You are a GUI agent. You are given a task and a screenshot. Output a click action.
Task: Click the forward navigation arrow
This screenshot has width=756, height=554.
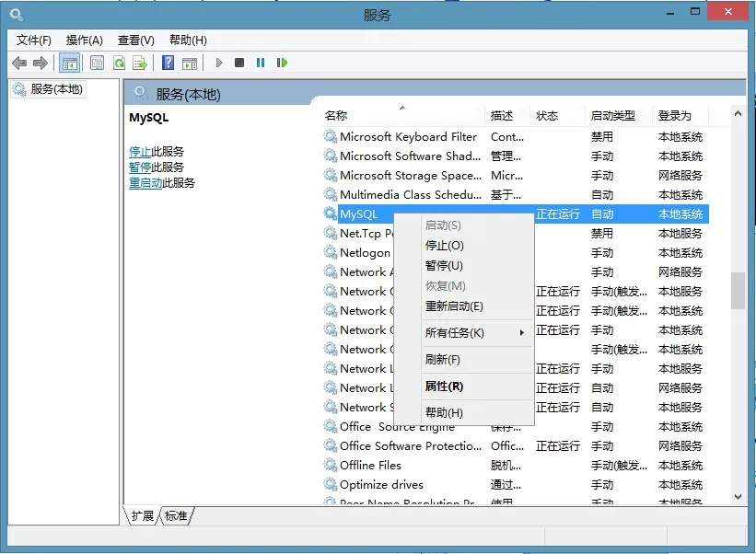(39, 63)
